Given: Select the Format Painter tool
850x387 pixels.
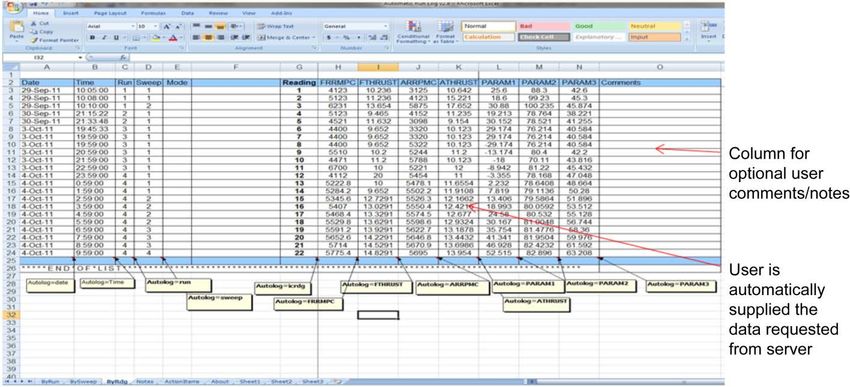Looking at the screenshot, I should coord(55,40).
